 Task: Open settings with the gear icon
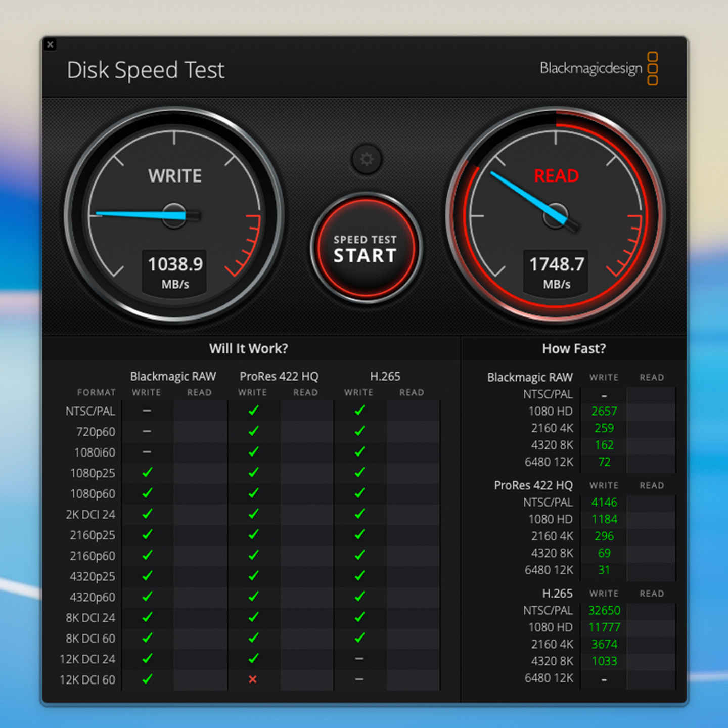click(367, 159)
